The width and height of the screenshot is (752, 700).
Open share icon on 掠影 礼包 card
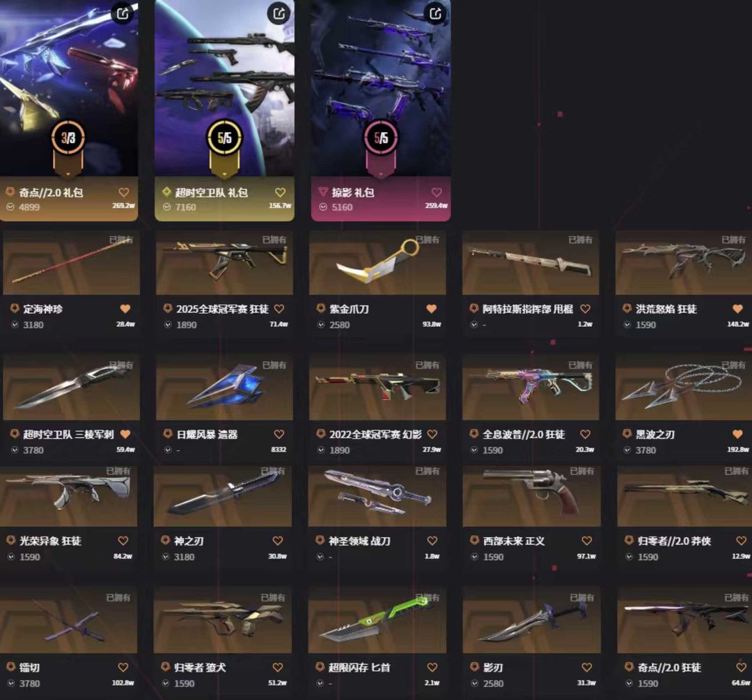click(435, 13)
